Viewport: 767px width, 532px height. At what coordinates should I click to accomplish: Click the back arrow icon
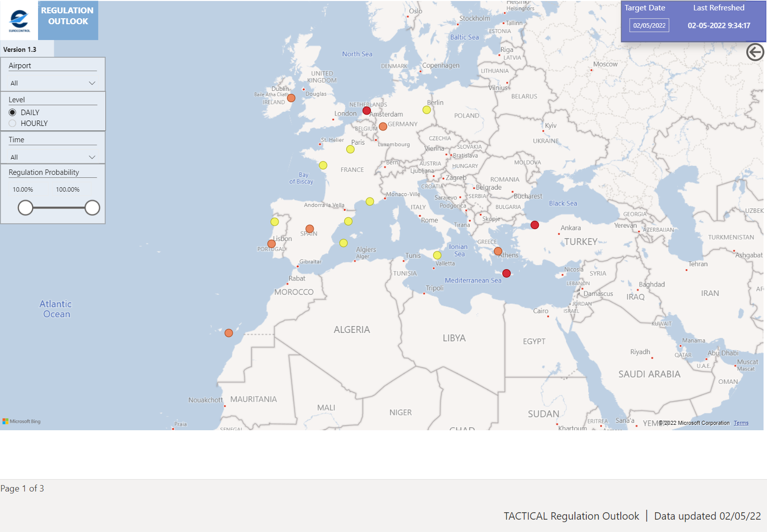(755, 52)
